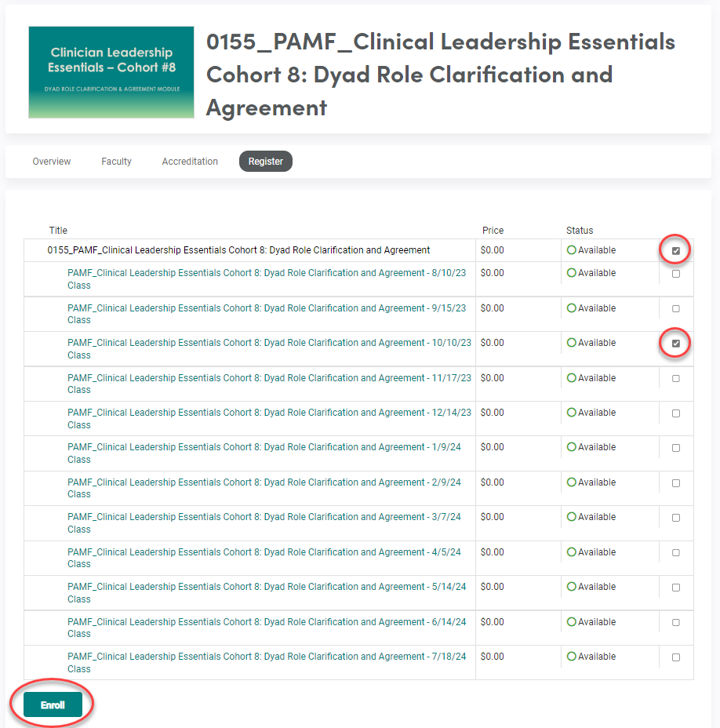Check the 7/18/24 class checkbox
Viewport: 720px width, 728px height.
[x=676, y=657]
